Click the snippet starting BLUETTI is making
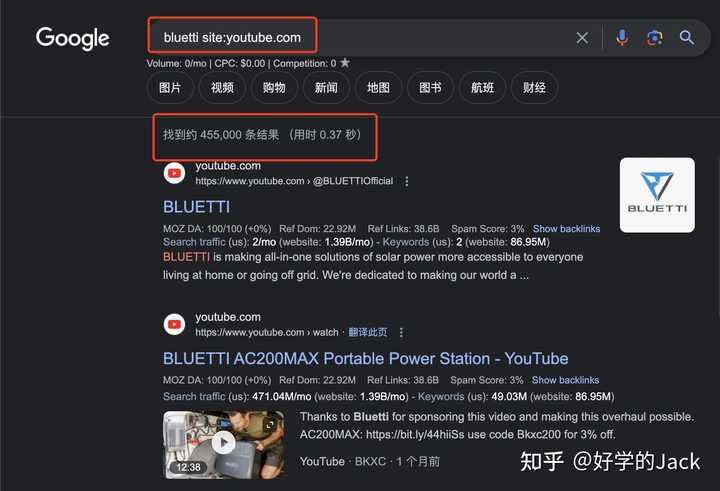 tap(373, 266)
